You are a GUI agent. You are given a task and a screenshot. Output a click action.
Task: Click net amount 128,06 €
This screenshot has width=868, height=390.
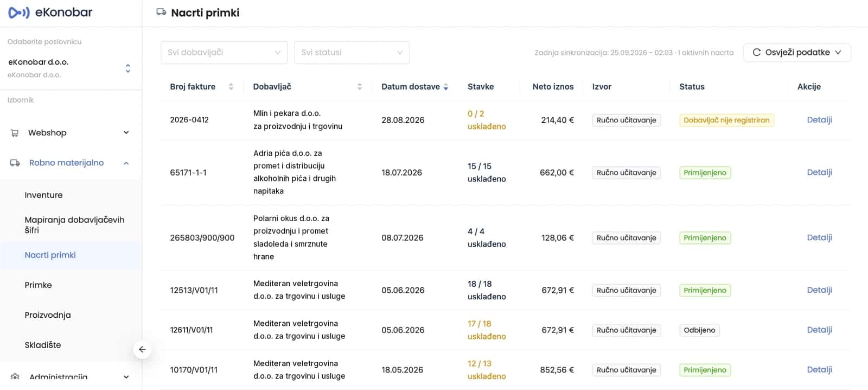click(558, 237)
